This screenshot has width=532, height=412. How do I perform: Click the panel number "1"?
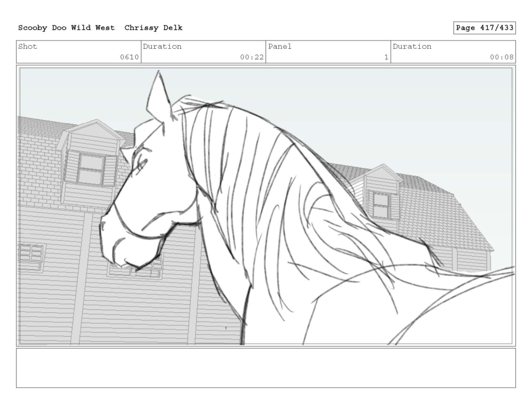pos(386,57)
